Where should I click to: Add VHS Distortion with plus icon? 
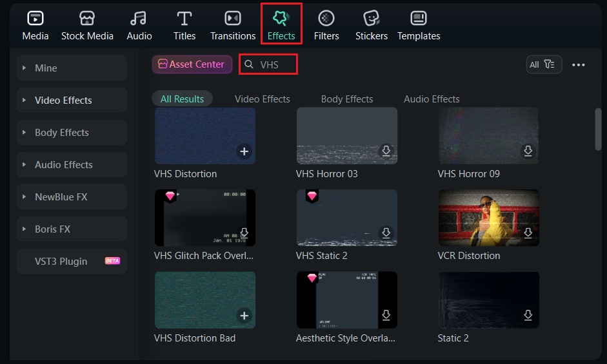(x=244, y=151)
